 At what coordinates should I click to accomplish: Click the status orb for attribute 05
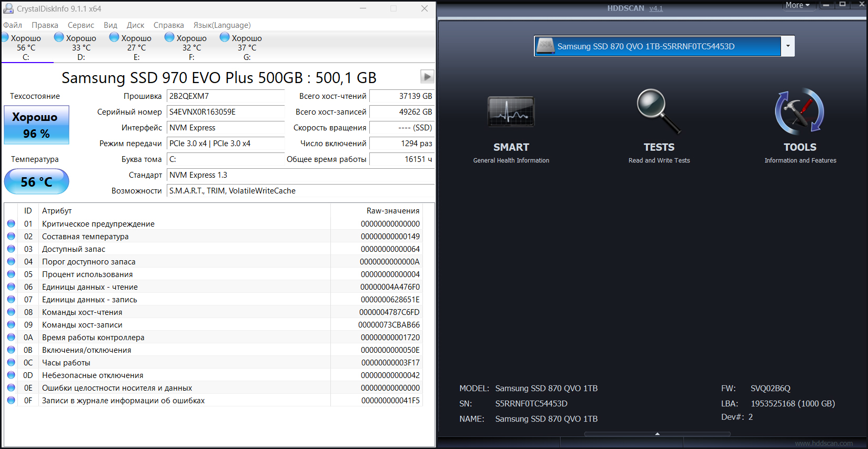(x=11, y=274)
